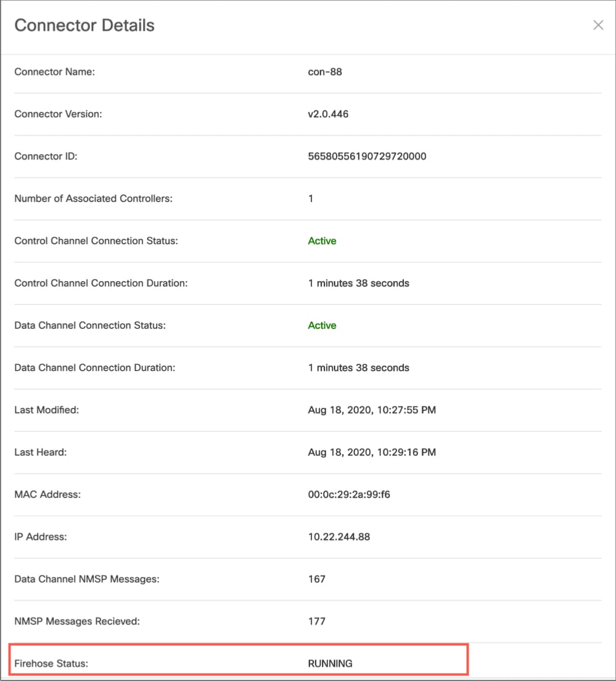This screenshot has width=616, height=681.
Task: Click the NMSP Messages Recieved count 177
Action: coord(316,621)
